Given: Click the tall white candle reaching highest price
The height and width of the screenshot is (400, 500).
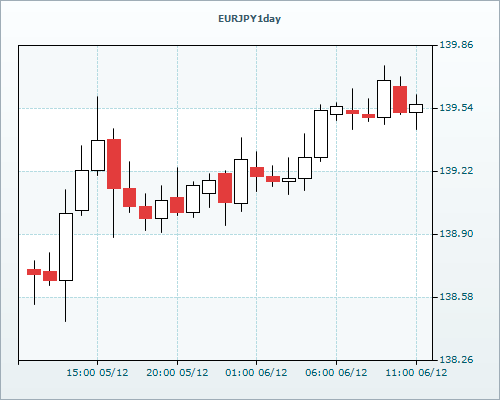Looking at the screenshot, I should 384,99.
